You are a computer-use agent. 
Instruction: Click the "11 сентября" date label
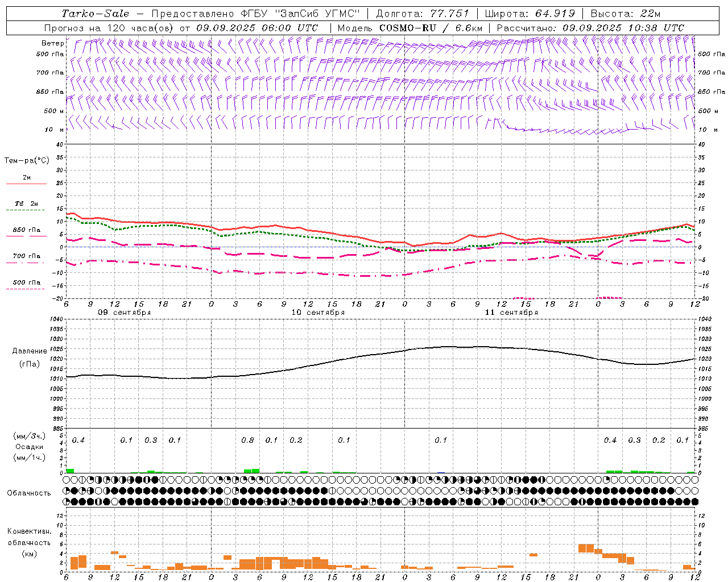click(x=511, y=313)
